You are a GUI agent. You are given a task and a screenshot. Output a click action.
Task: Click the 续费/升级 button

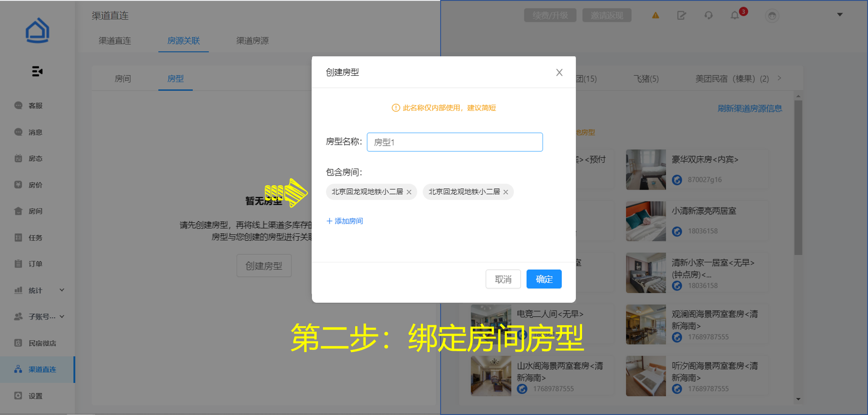(x=550, y=15)
